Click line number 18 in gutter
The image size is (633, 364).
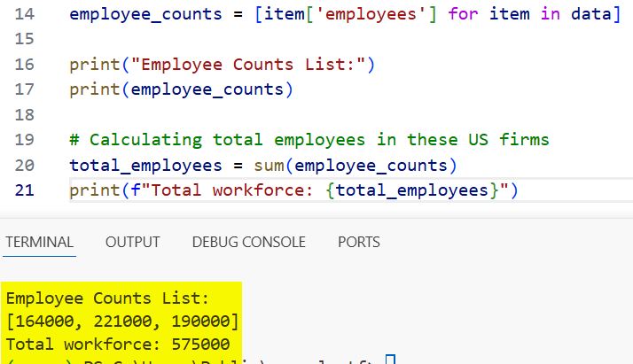[x=25, y=115]
